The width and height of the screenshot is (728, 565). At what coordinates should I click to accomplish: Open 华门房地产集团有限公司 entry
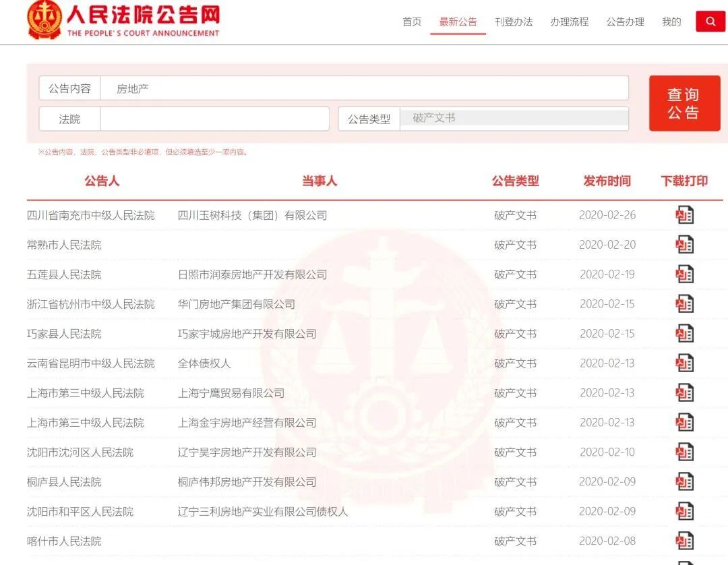237,305
